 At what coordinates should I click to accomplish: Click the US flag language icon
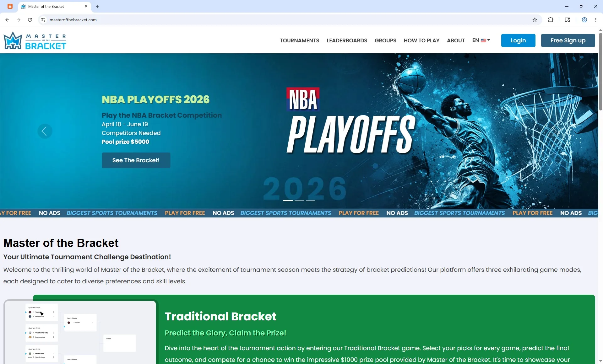[x=484, y=40]
